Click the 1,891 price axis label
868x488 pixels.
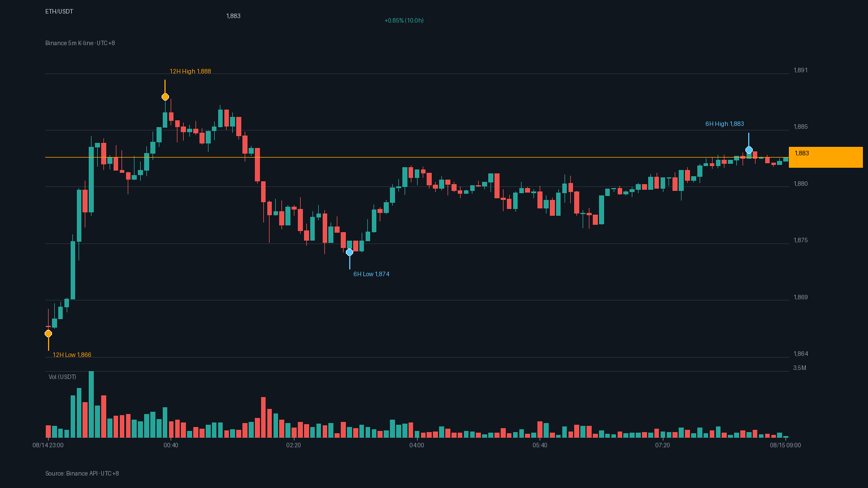801,70
